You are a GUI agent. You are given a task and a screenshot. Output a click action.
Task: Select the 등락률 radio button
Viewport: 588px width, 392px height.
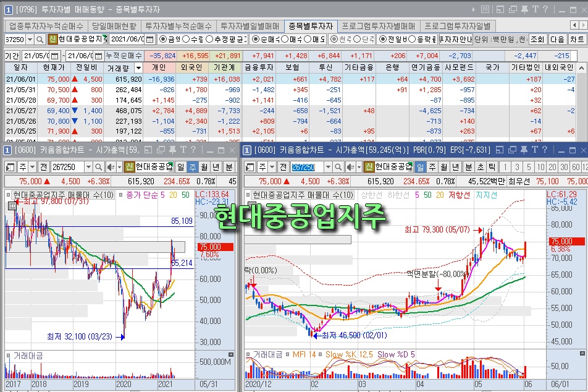point(412,39)
